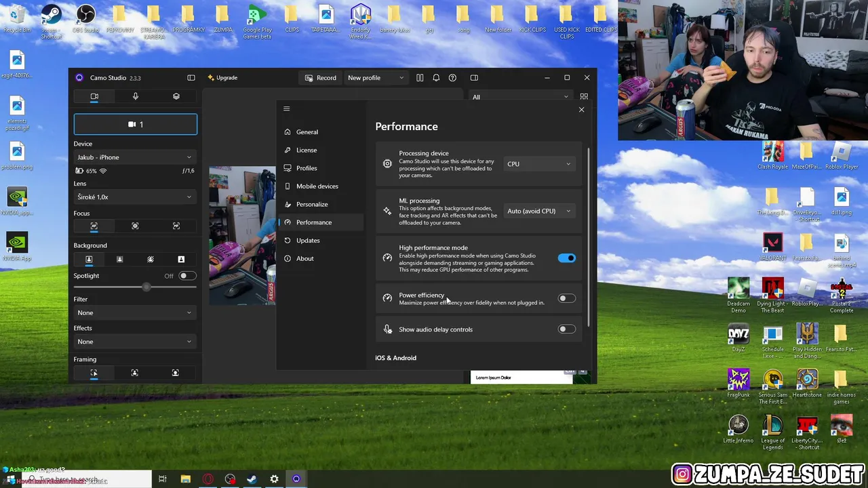This screenshot has width=868, height=488.
Task: Open the Recycle Bin desktop icon
Action: point(17,19)
